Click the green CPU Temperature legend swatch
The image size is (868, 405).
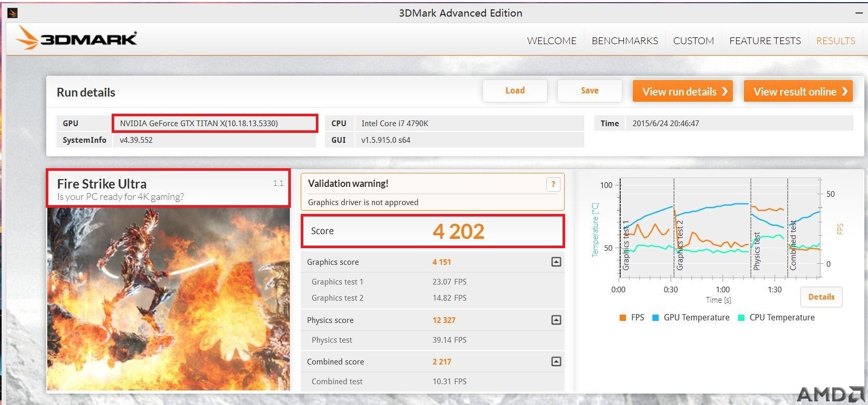coord(741,318)
